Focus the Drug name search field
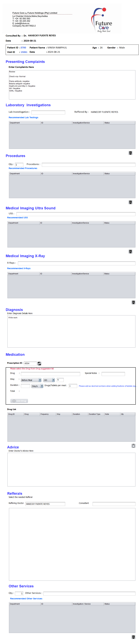Viewport: 139px width, 644px height. pyautogui.click(x=51, y=374)
